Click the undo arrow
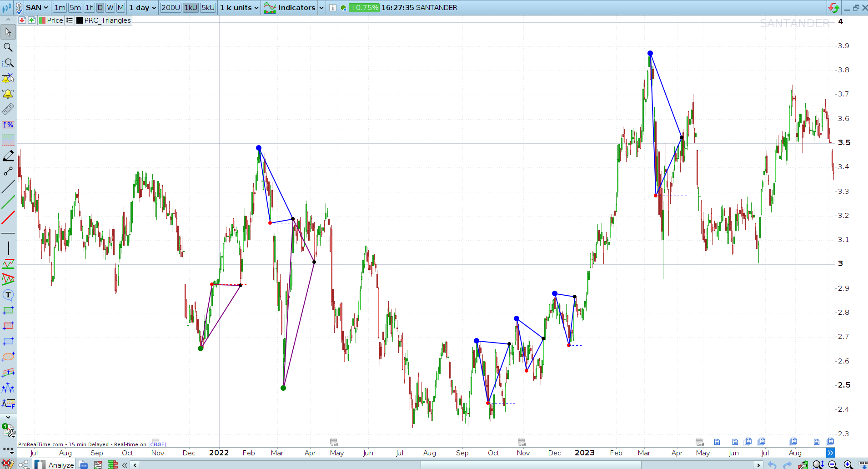The image size is (868, 469). [x=772, y=464]
